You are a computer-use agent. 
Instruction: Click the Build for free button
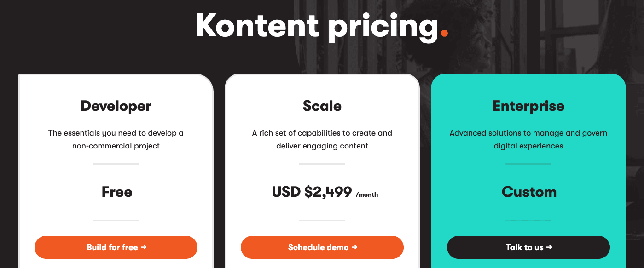click(x=116, y=247)
